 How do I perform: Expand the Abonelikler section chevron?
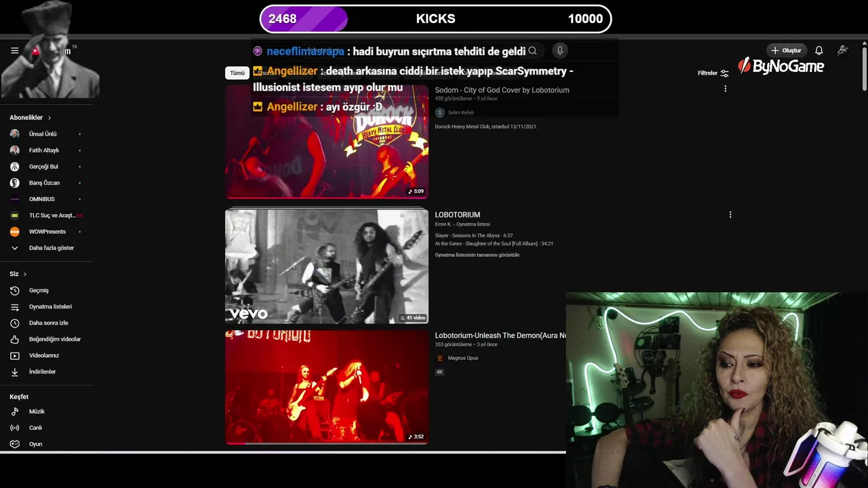click(x=49, y=118)
